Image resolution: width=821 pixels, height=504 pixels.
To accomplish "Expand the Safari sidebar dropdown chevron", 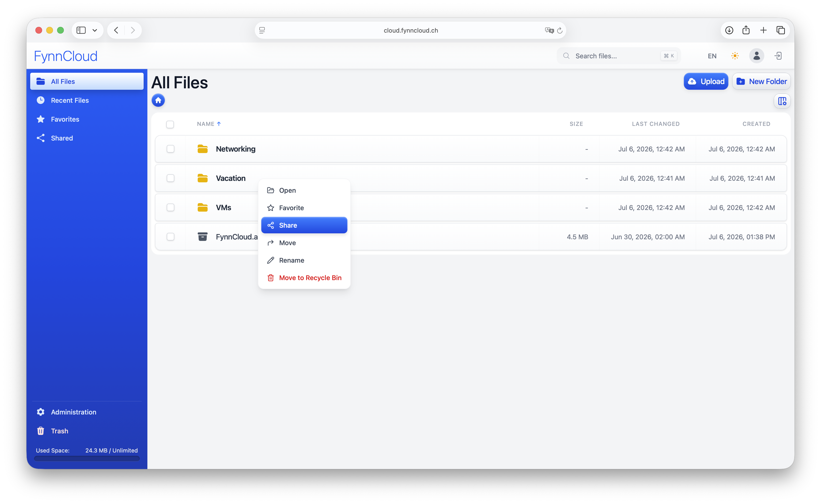I will tap(95, 30).
